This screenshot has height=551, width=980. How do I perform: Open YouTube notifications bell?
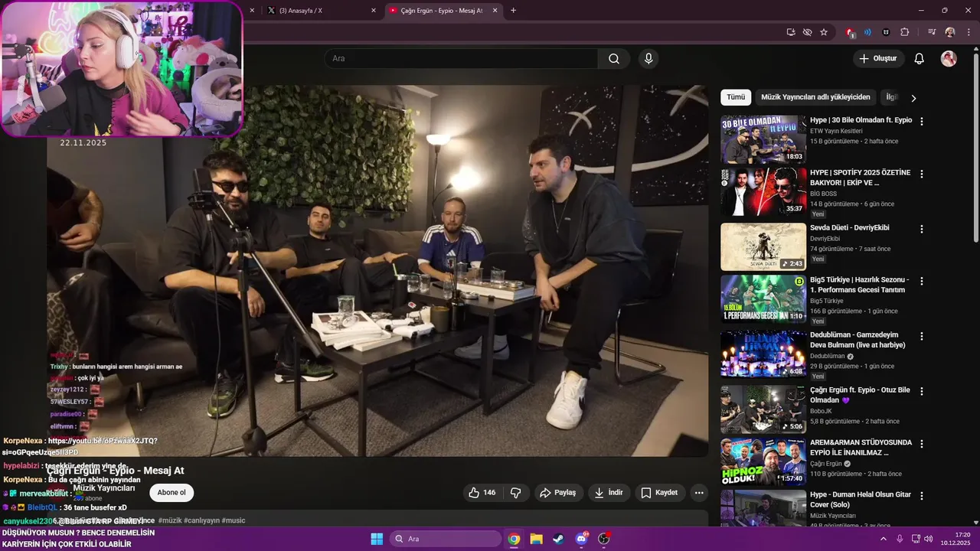click(920, 59)
